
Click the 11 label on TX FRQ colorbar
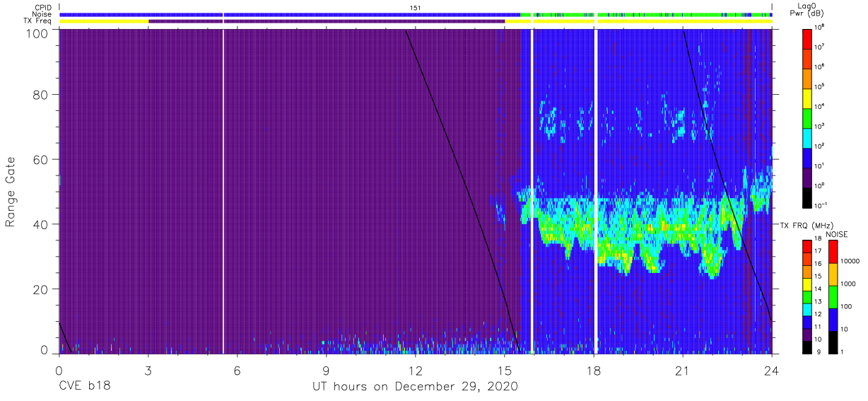819,327
